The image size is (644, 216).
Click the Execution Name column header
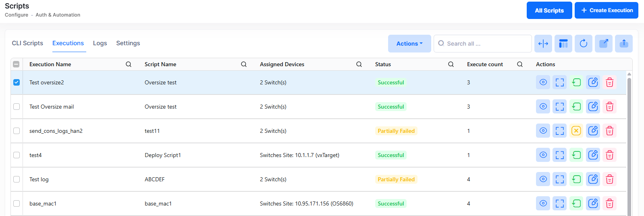coord(50,64)
